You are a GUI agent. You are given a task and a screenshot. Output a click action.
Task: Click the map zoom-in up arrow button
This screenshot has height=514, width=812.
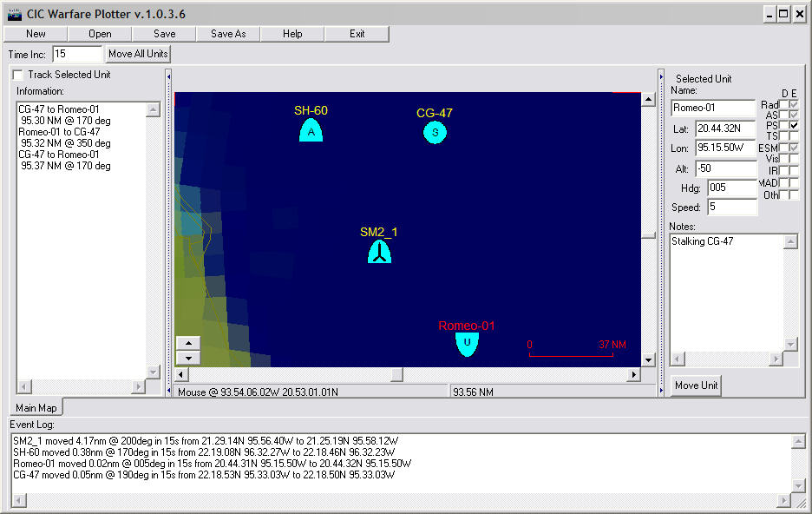(x=188, y=342)
